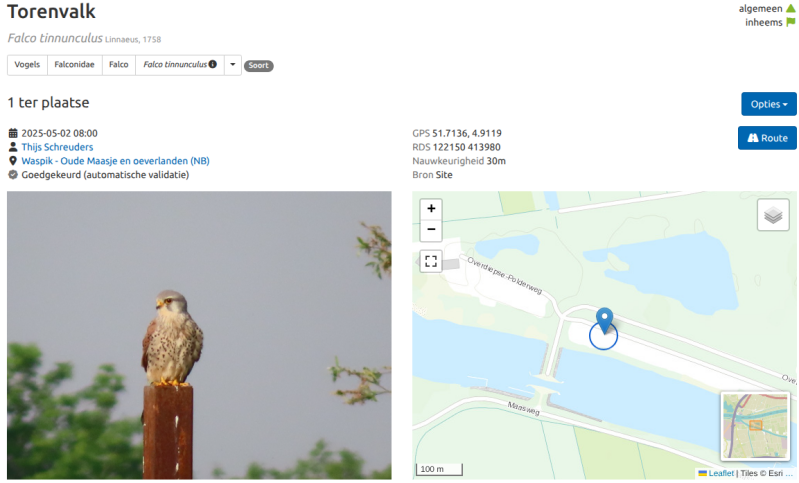The image size is (799, 483).
Task: Zoom out on the map
Action: point(431,230)
